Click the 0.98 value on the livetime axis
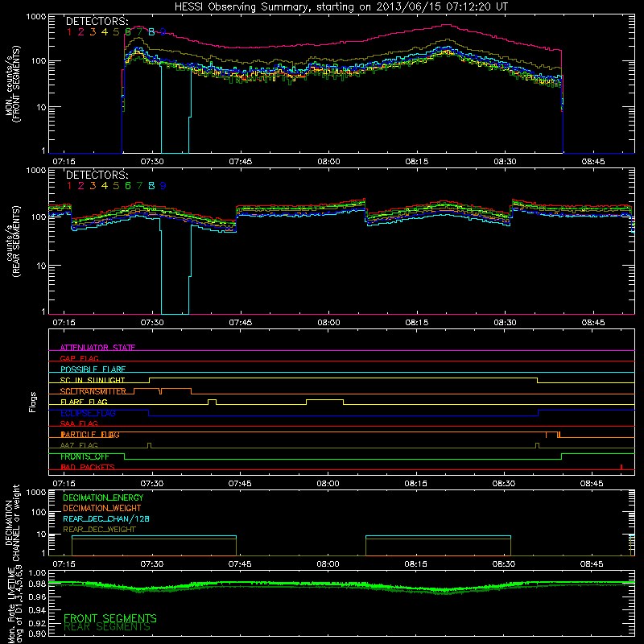Image resolution: width=644 pixels, height=644 pixels. (37, 584)
